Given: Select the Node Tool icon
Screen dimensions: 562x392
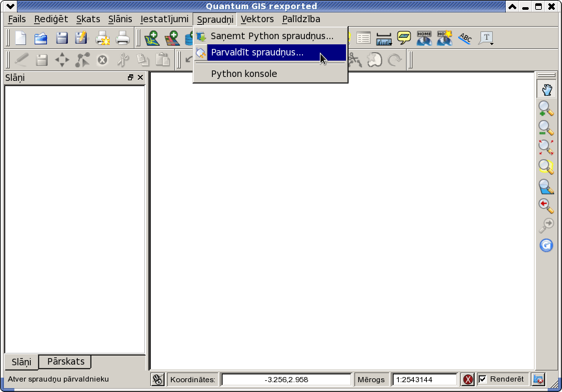Looking at the screenshot, I should (x=82, y=60).
